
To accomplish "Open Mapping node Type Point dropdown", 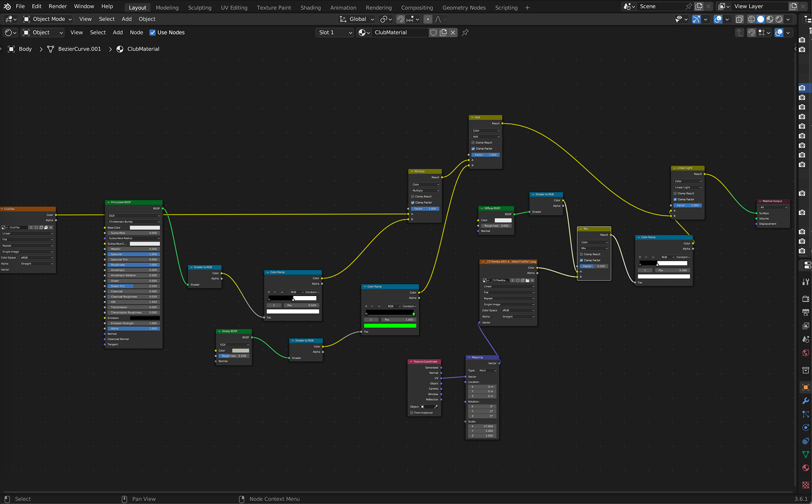I will pos(488,370).
